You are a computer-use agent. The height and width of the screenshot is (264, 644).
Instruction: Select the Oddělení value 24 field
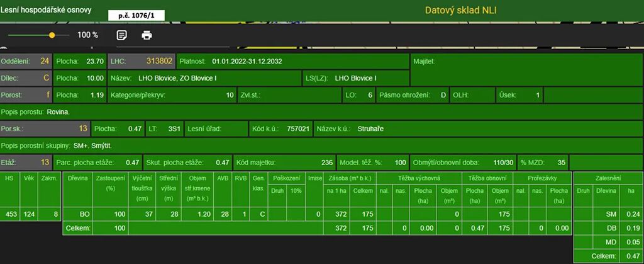[44, 61]
